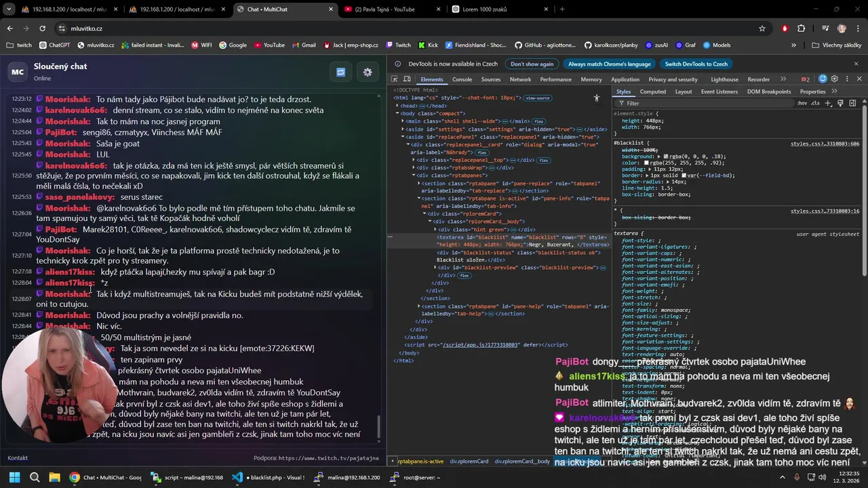Open the chat settings gear icon

(368, 72)
